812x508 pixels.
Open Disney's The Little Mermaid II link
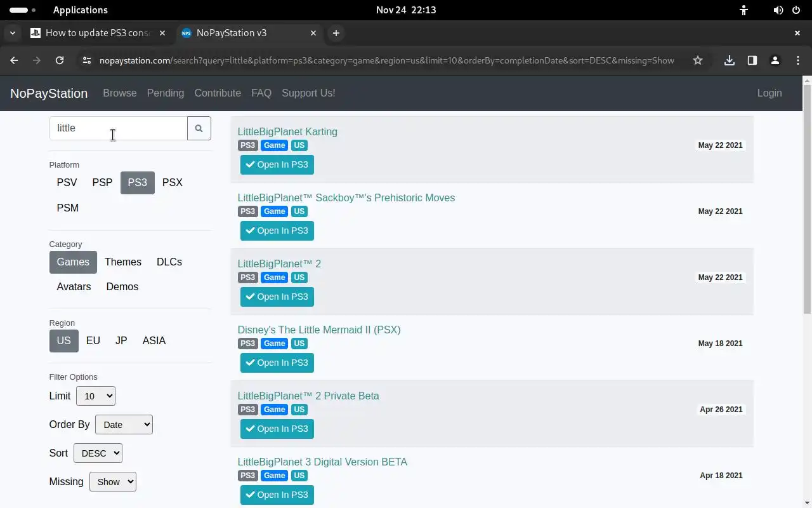319,330
